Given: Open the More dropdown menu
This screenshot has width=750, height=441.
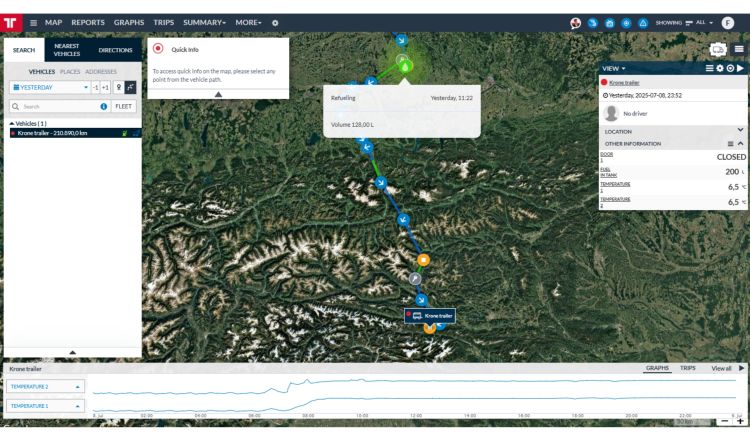Looking at the screenshot, I should (x=248, y=22).
